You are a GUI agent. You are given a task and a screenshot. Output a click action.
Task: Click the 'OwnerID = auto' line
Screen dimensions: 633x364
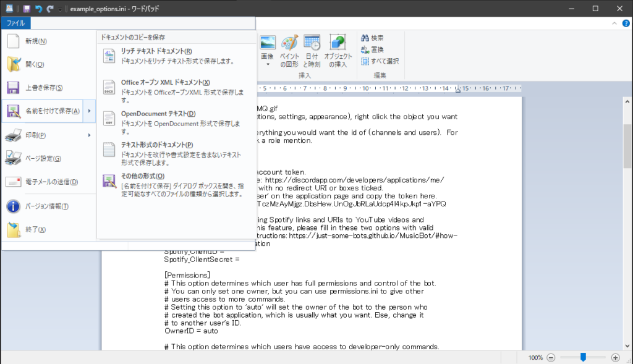pos(192,331)
